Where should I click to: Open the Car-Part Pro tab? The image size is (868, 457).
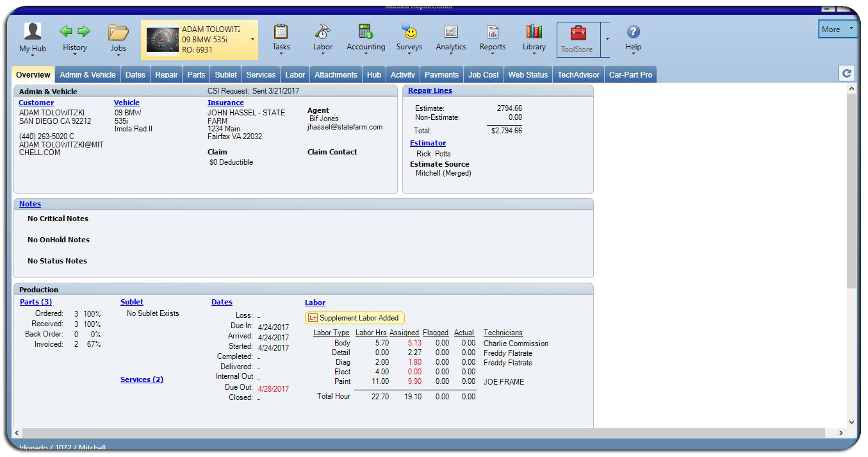630,75
